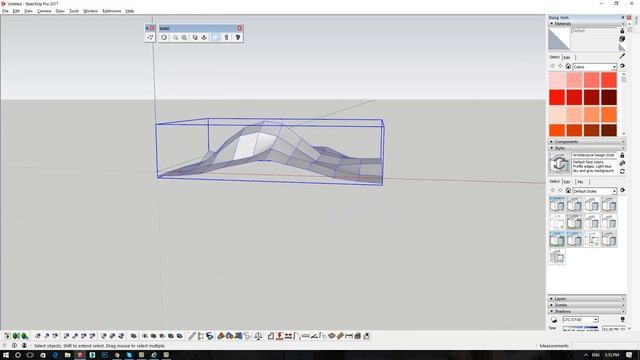
Task: Open the Default Styles collection dropdown
Action: tap(594, 191)
